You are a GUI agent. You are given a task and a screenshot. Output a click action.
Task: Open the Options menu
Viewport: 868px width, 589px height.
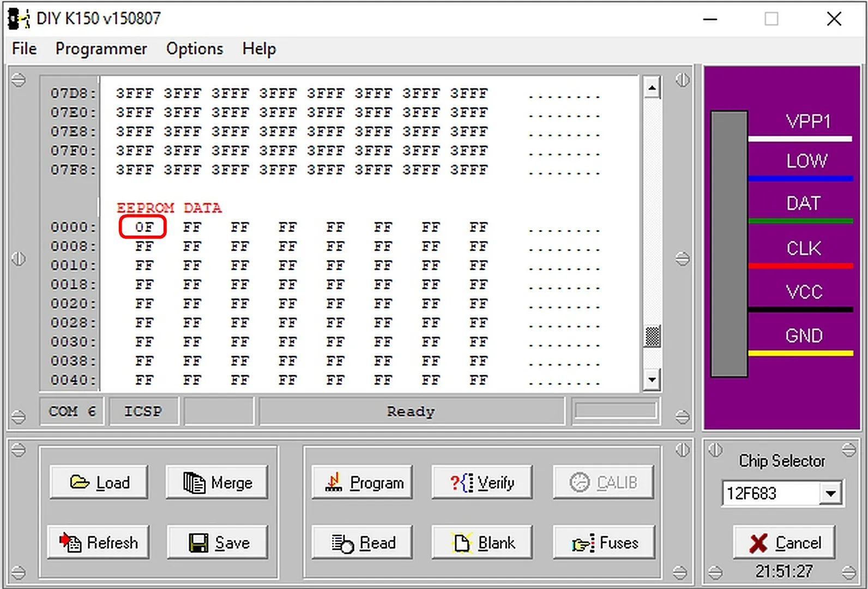click(195, 49)
